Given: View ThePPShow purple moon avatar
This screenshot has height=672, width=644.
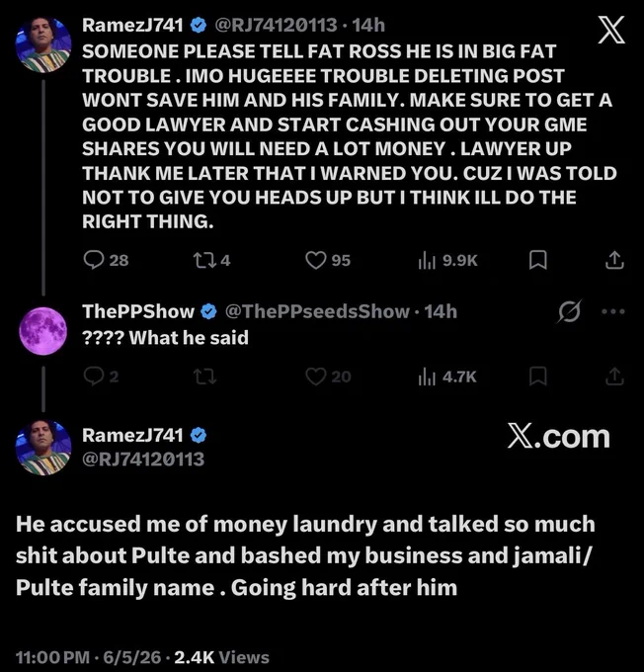Looking at the screenshot, I should 42,331.
